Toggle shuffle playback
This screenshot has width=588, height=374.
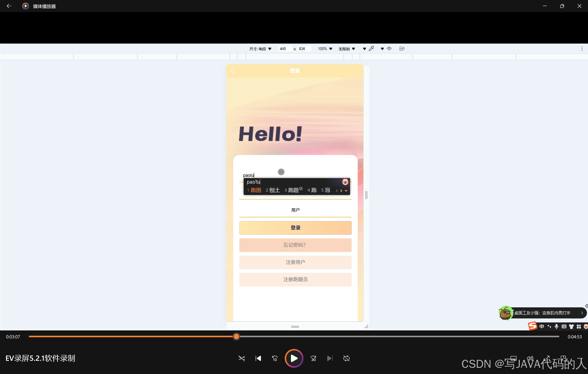pos(241,358)
